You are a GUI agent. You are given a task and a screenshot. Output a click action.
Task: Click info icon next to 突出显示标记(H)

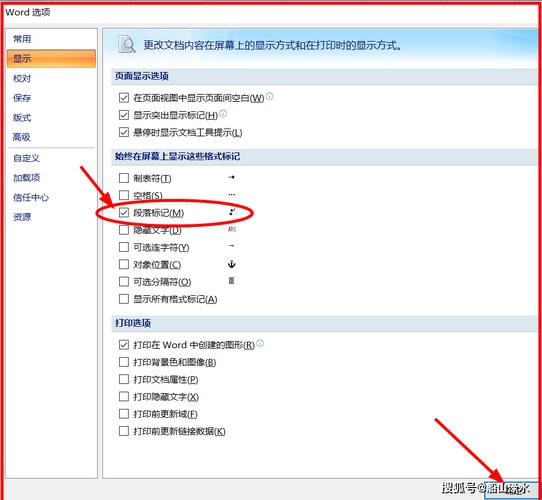tap(223, 113)
